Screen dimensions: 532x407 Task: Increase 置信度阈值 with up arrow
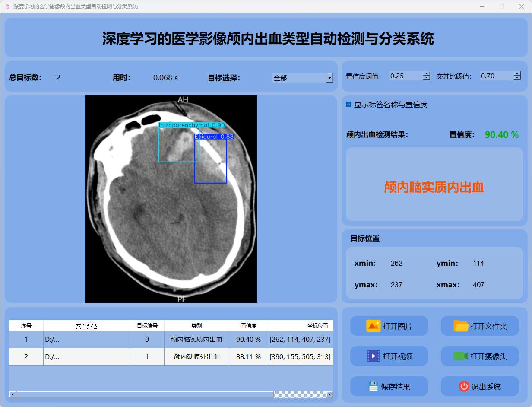pos(427,73)
